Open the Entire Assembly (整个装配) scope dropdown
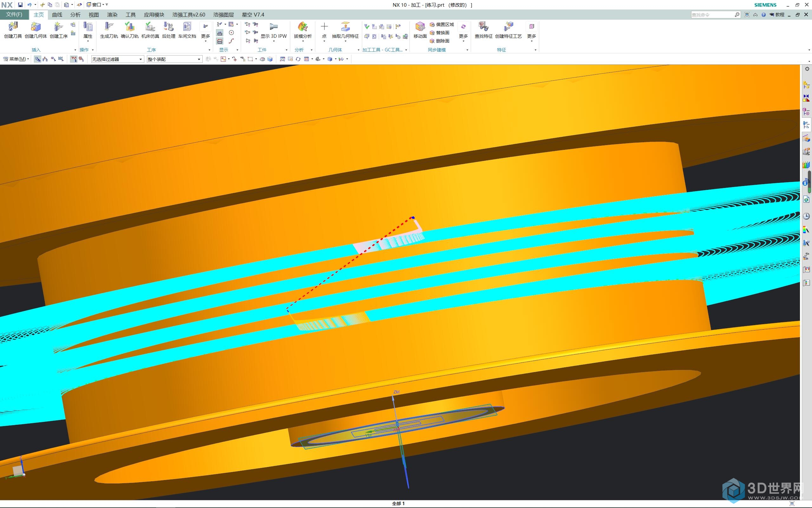Viewport: 812px width, 508px height. [174, 59]
